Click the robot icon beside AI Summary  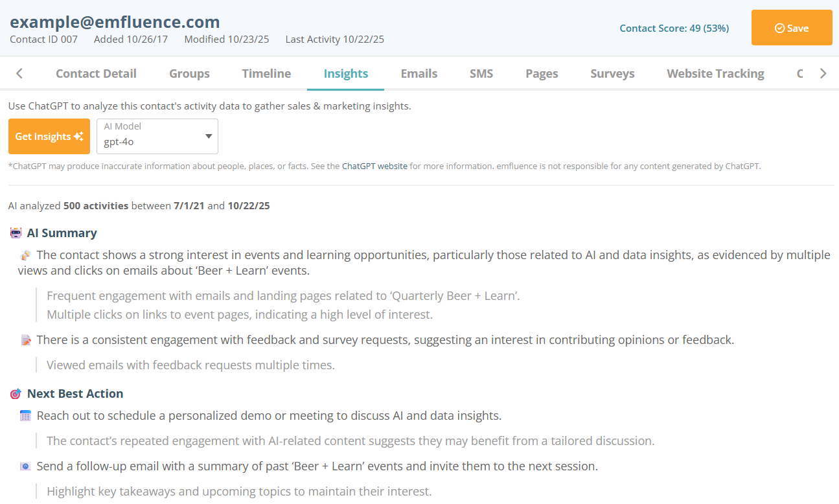16,233
